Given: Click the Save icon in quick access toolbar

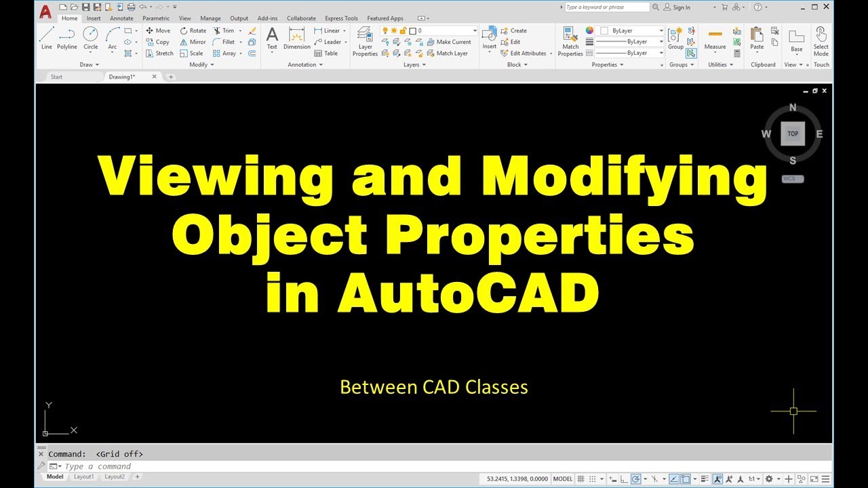Looking at the screenshot, I should pos(86,7).
